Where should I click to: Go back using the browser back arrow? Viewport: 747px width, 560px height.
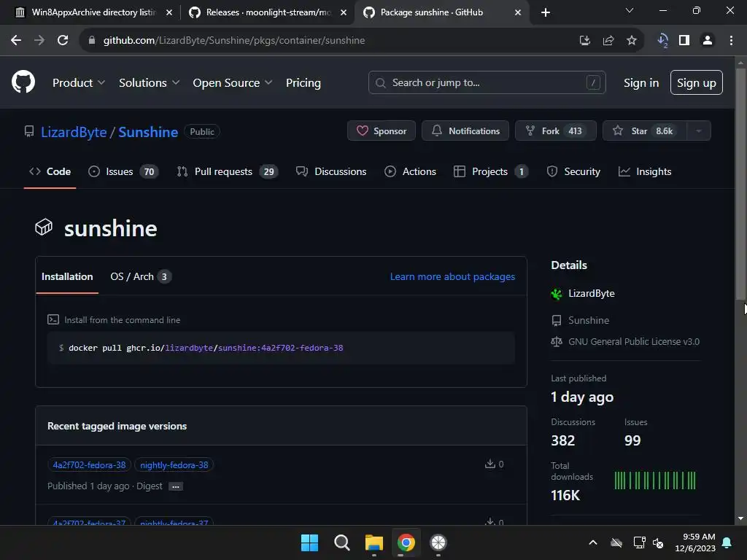coord(16,41)
